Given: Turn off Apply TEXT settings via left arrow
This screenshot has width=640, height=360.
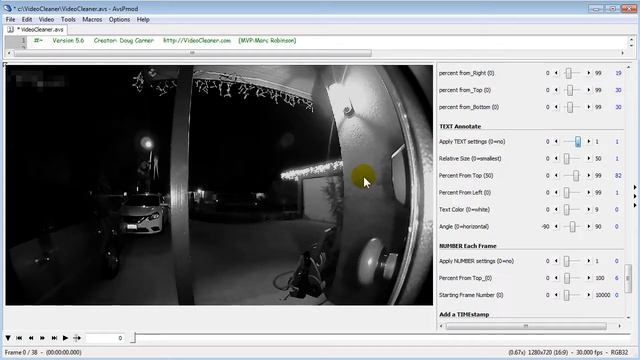Looking at the screenshot, I should [x=556, y=142].
